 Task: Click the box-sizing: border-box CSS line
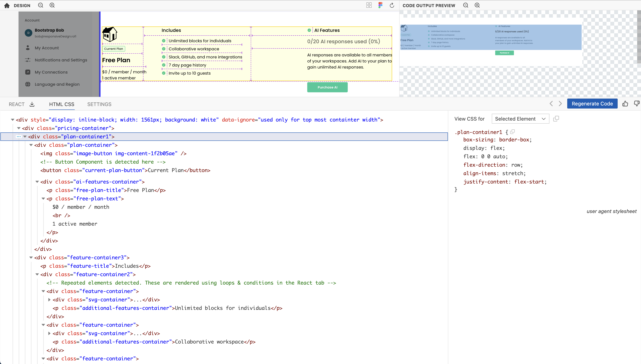(497, 140)
